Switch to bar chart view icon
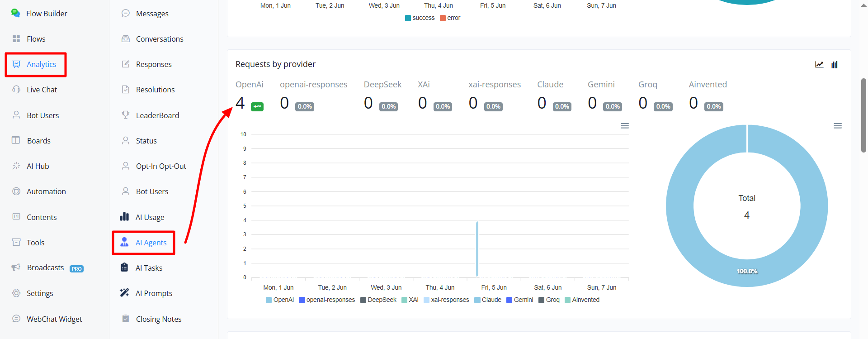Viewport: 868px width, 339px height. click(835, 65)
